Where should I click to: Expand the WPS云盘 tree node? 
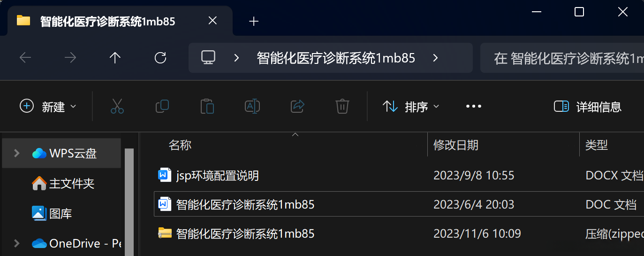click(17, 153)
